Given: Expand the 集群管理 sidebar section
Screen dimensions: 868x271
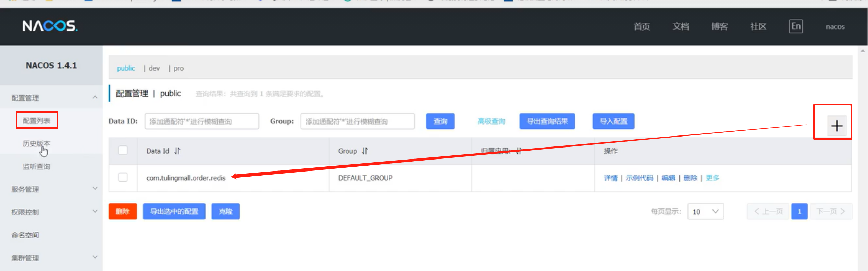Looking at the screenshot, I should click(x=95, y=257).
